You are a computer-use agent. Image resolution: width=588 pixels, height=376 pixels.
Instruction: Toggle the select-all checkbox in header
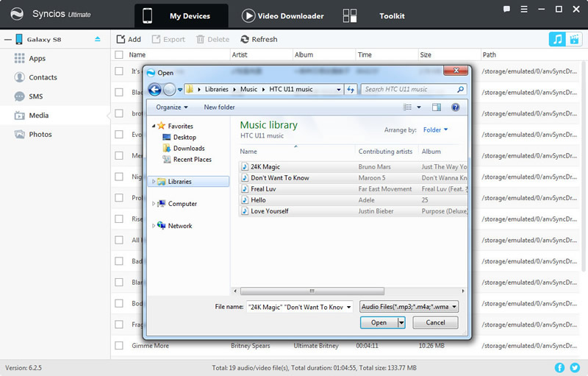pos(119,54)
